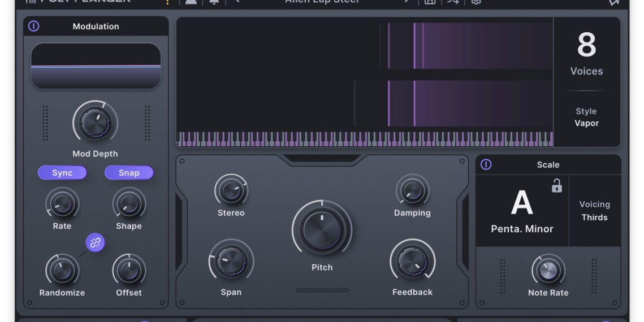Click the save preset icon in top bar
The width and height of the screenshot is (644, 322).
tap(430, 2)
